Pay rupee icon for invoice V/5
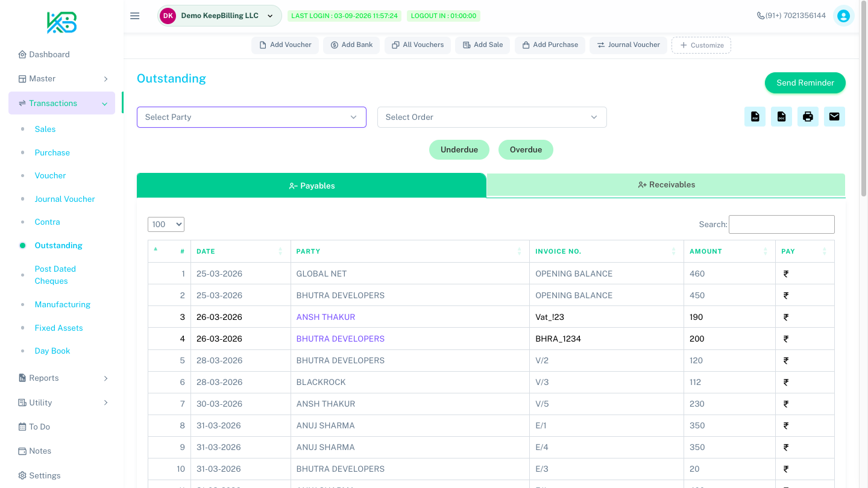Screen dimensions: 868x488 (x=786, y=404)
